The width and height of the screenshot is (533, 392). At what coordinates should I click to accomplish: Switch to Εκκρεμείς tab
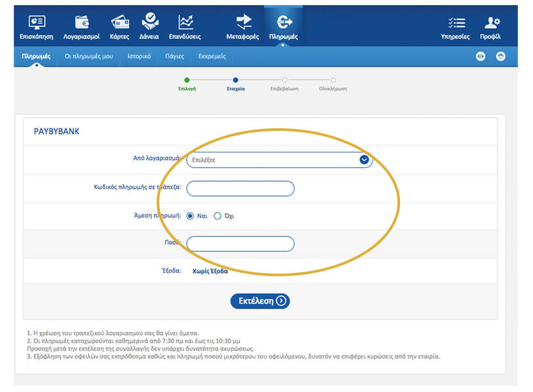[x=212, y=57]
